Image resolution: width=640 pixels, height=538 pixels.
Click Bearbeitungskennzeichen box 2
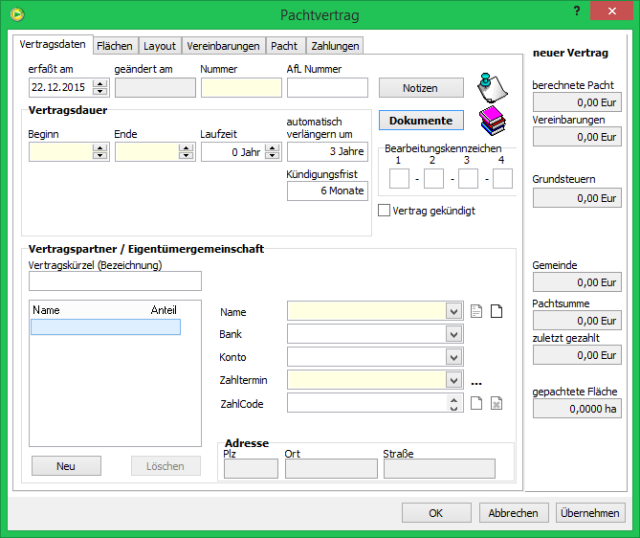pyautogui.click(x=434, y=179)
